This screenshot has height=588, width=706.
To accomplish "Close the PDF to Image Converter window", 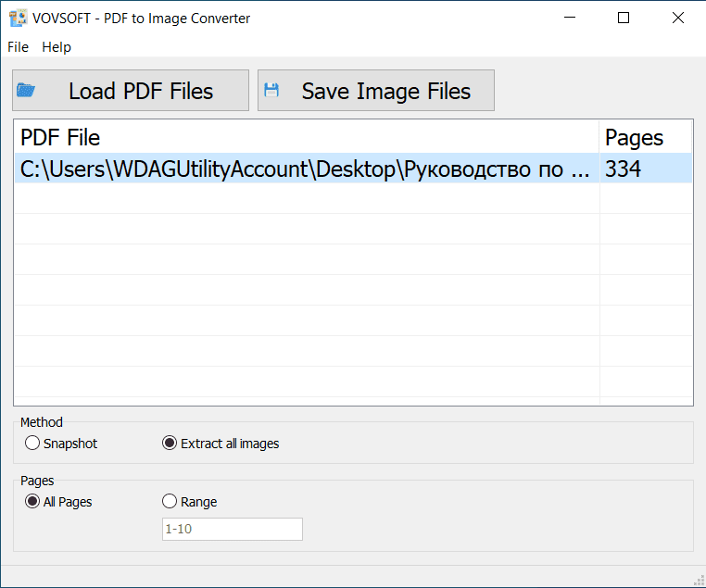I will pyautogui.click(x=679, y=18).
